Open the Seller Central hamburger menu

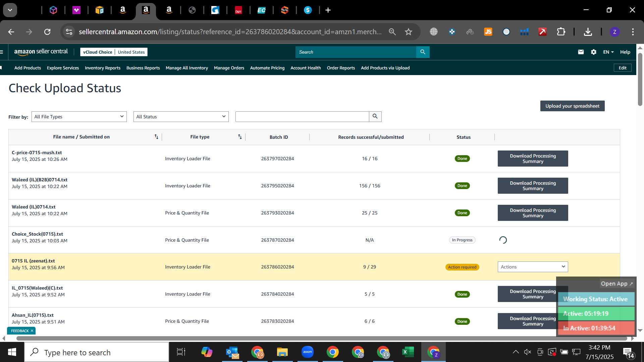[x=2, y=52]
